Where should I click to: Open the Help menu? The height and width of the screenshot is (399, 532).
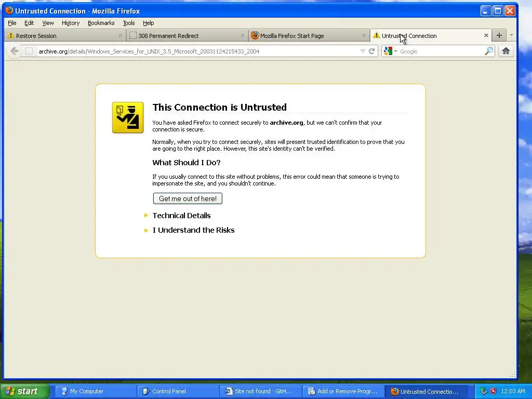148,23
